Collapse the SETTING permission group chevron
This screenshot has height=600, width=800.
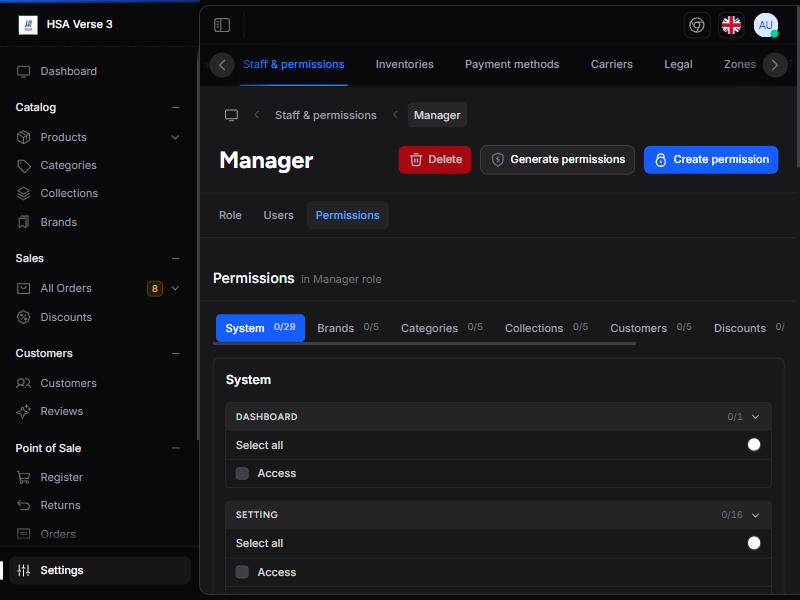(756, 515)
